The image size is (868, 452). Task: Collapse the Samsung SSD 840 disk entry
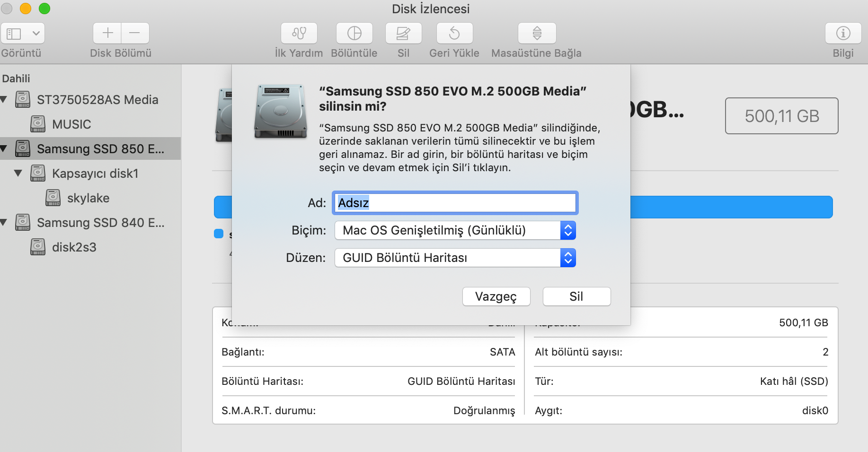pyautogui.click(x=4, y=222)
